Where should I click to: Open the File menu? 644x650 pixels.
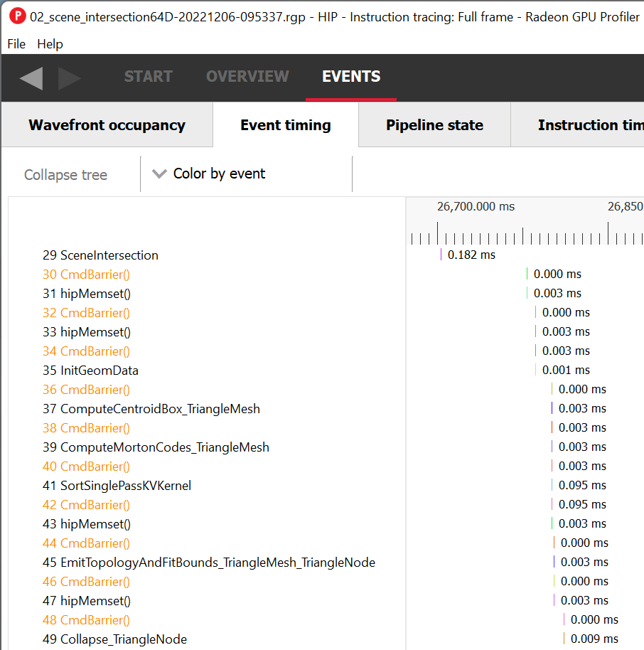[16, 44]
